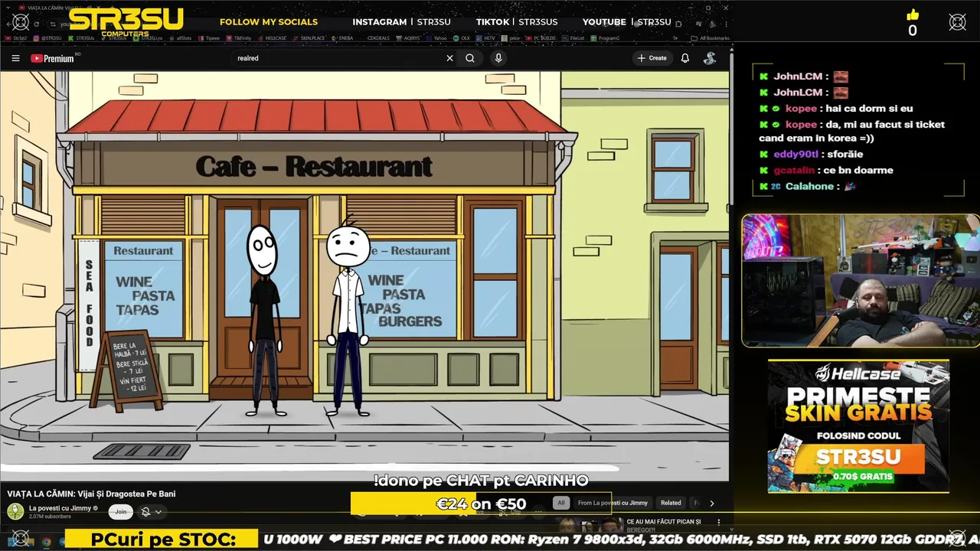Screen dimensions: 980x551
Task: Open the Create upload menu
Action: coord(652,58)
